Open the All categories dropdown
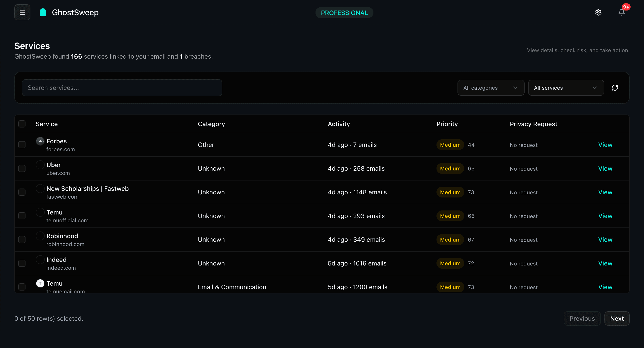Screen dimensions: 644x348 click(x=491, y=87)
